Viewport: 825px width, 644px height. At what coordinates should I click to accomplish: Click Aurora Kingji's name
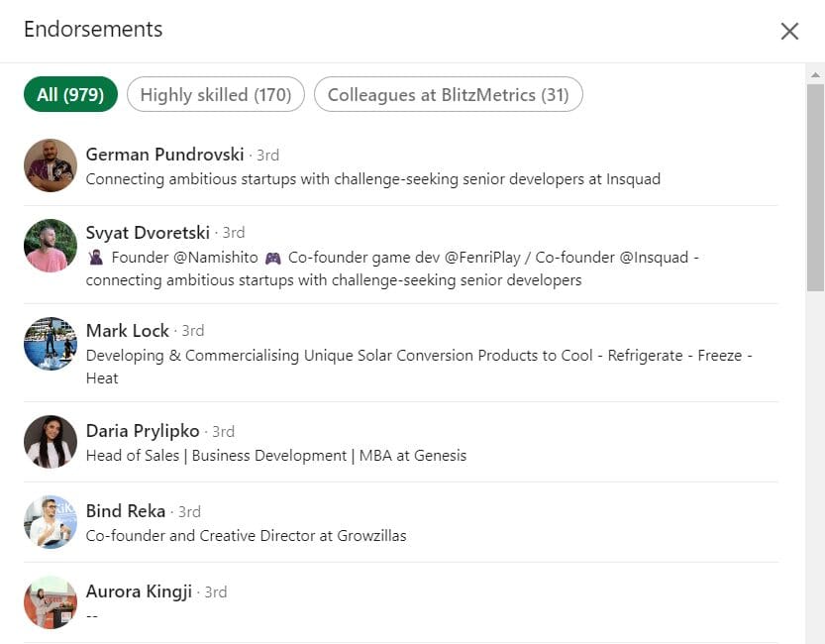tap(138, 591)
